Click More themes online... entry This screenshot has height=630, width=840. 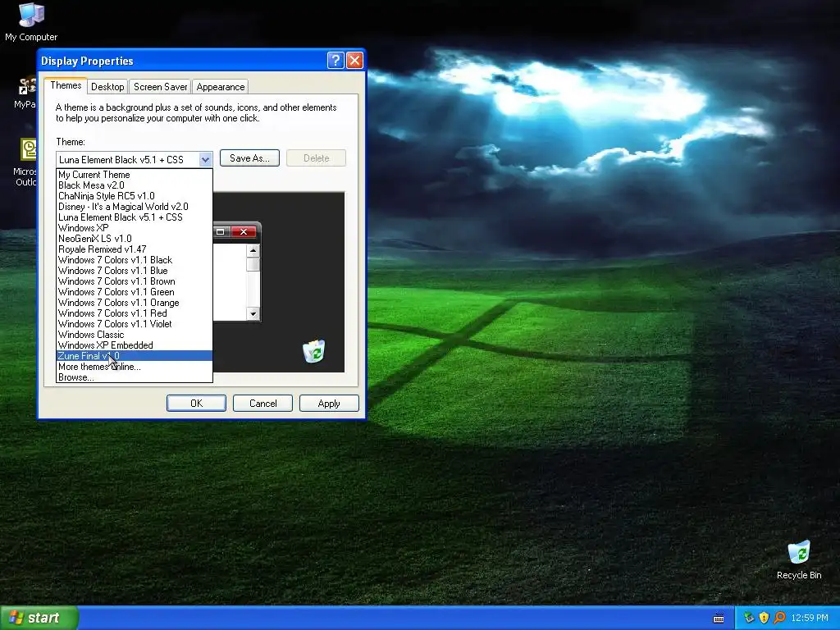(135, 367)
